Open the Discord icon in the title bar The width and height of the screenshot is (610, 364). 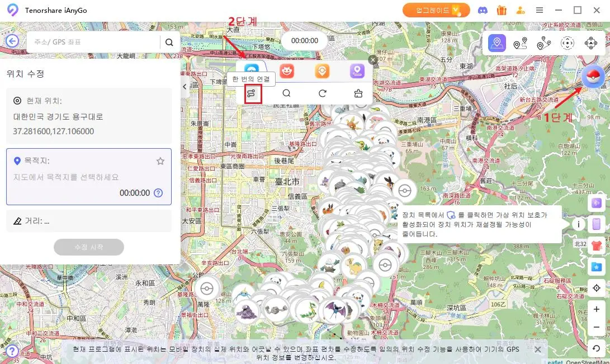(483, 11)
